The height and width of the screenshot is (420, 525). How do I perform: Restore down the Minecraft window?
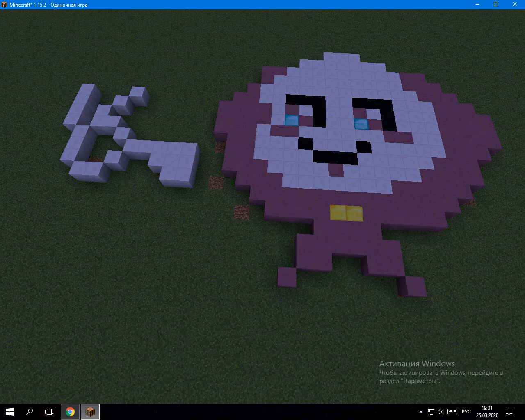tap(496, 5)
